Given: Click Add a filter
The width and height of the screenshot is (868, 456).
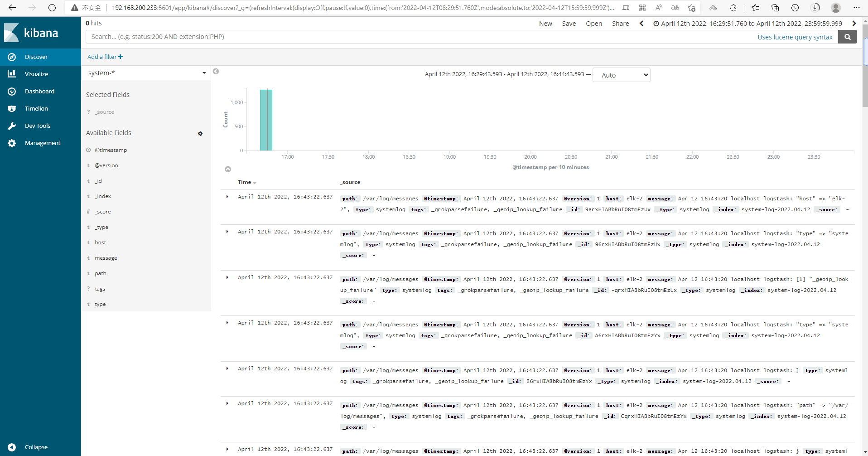Looking at the screenshot, I should click(105, 57).
